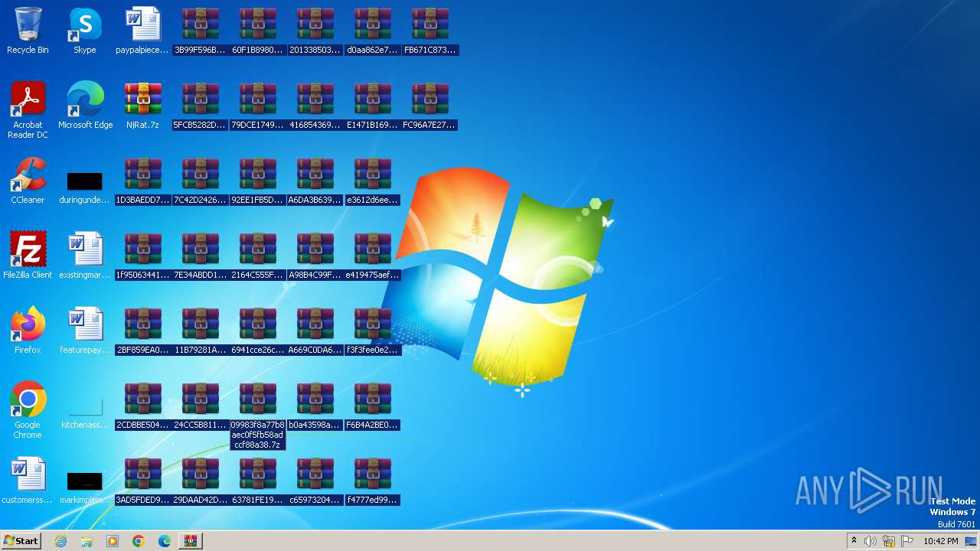Select archive F6B4A2BE0

click(x=372, y=406)
